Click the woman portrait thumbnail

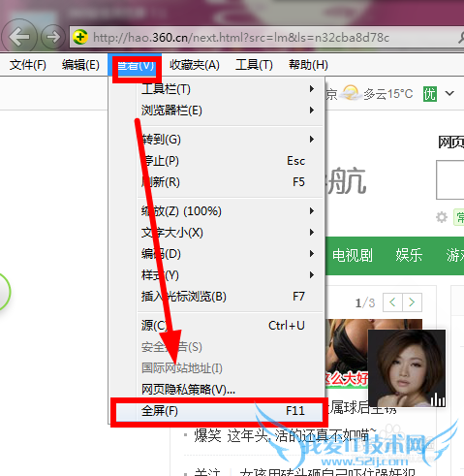(x=407, y=368)
